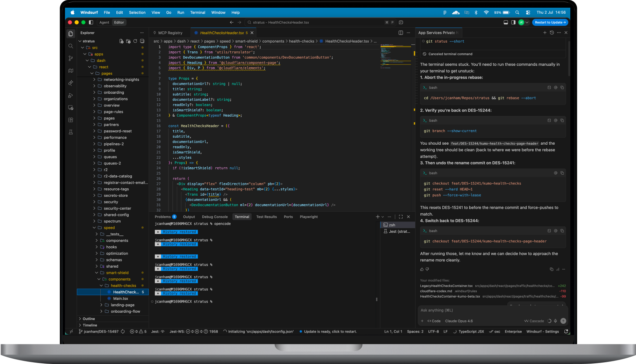Create a new folder in stratus explorer
636x364 pixels.
(128, 41)
